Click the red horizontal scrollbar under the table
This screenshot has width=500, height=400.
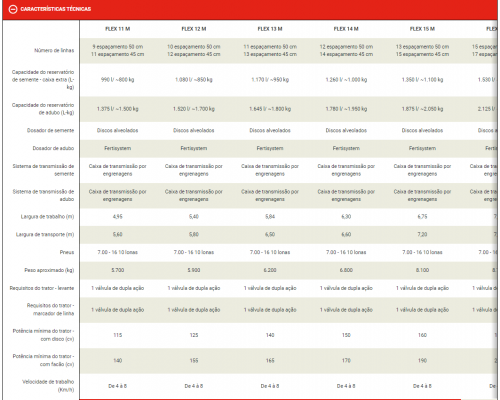coord(270,399)
